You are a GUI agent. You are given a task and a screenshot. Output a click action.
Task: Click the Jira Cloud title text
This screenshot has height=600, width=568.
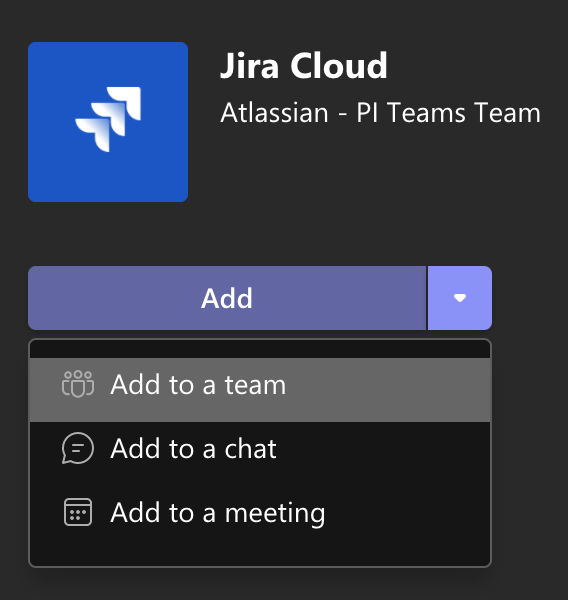304,66
